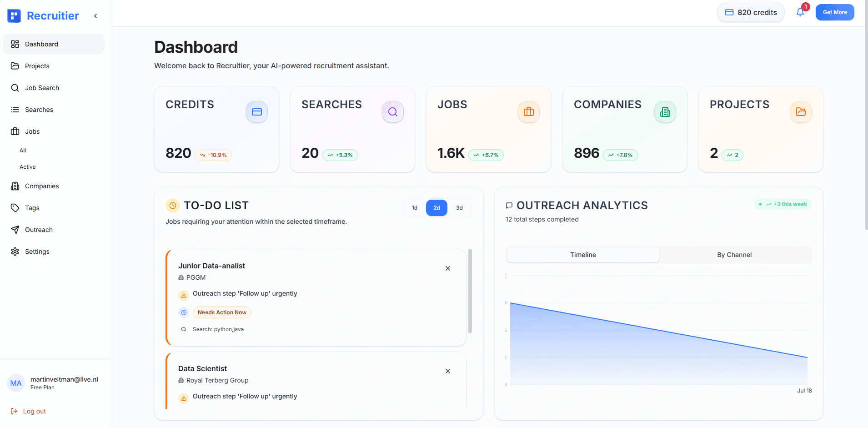Open the Job Search section from sidebar
The image size is (868, 428).
tap(42, 87)
